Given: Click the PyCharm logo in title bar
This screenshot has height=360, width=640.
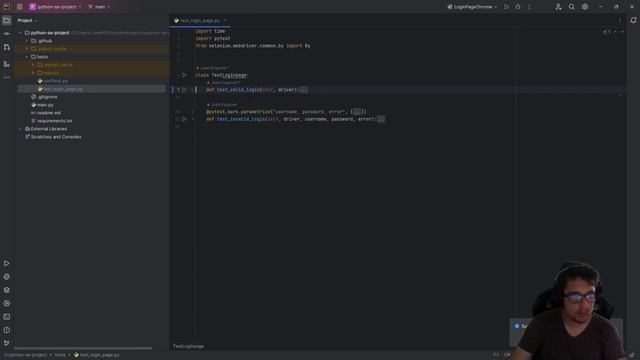Looking at the screenshot, I should pos(6,7).
